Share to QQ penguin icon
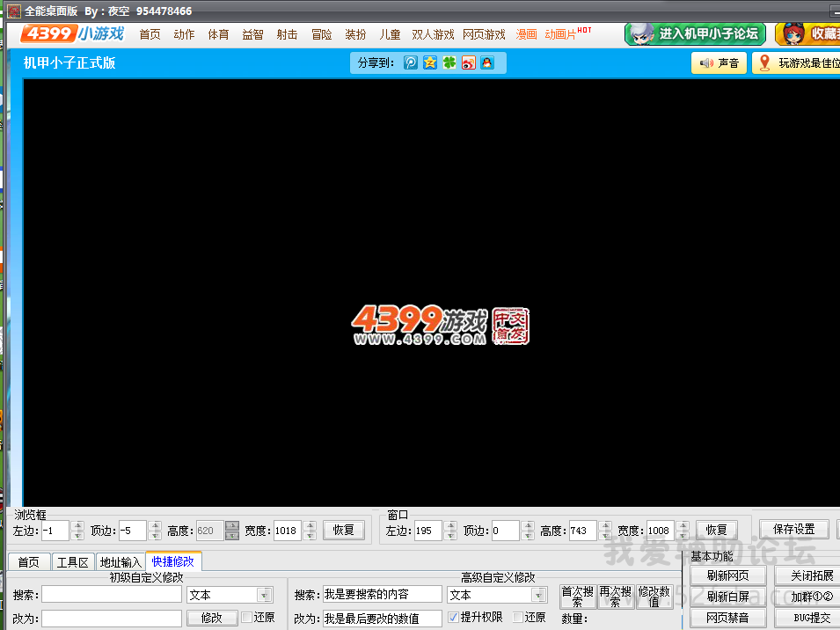 487,62
